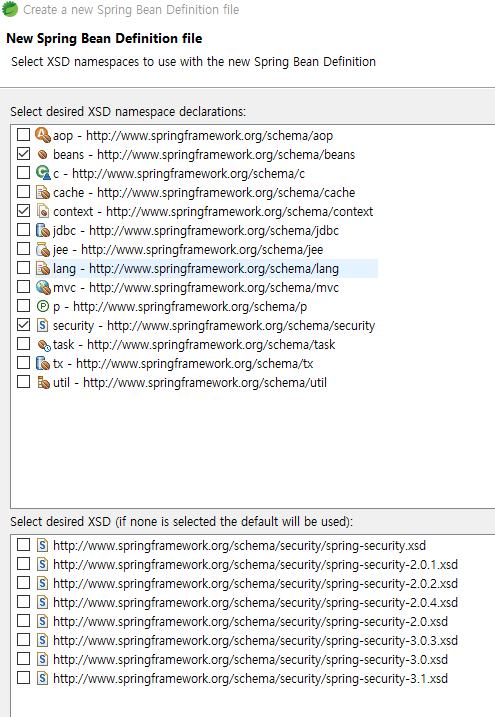Click icon beside spring-security-2.0.1.xsd
495x717 pixels.
click(x=43, y=564)
